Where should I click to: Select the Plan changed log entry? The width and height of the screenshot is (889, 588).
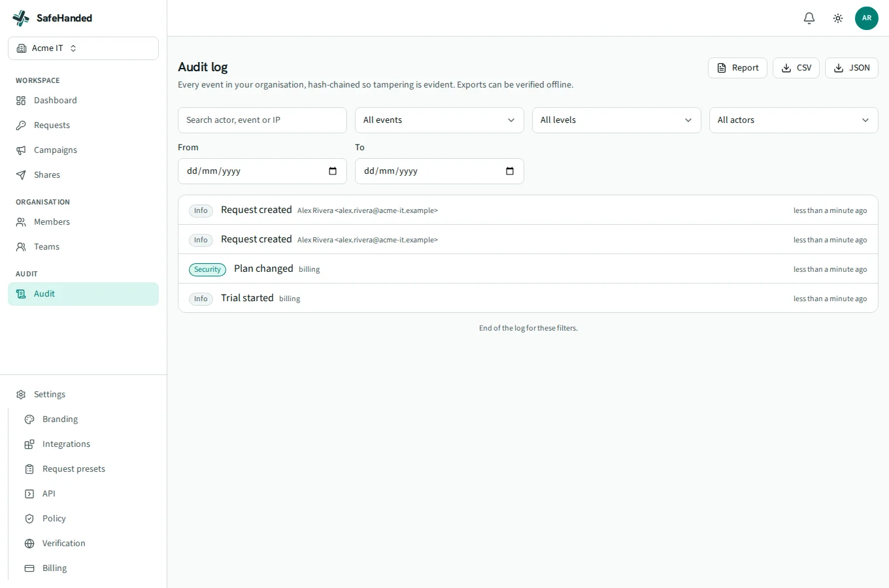point(528,269)
